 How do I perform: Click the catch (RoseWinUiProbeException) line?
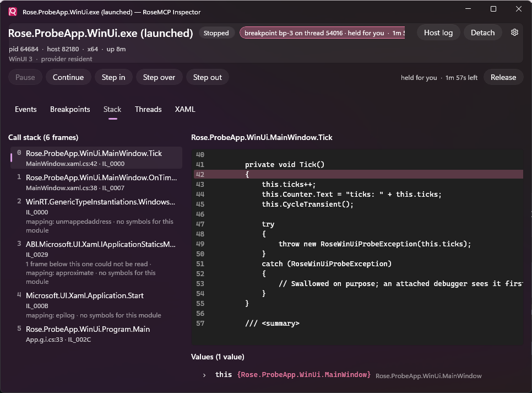coord(327,263)
